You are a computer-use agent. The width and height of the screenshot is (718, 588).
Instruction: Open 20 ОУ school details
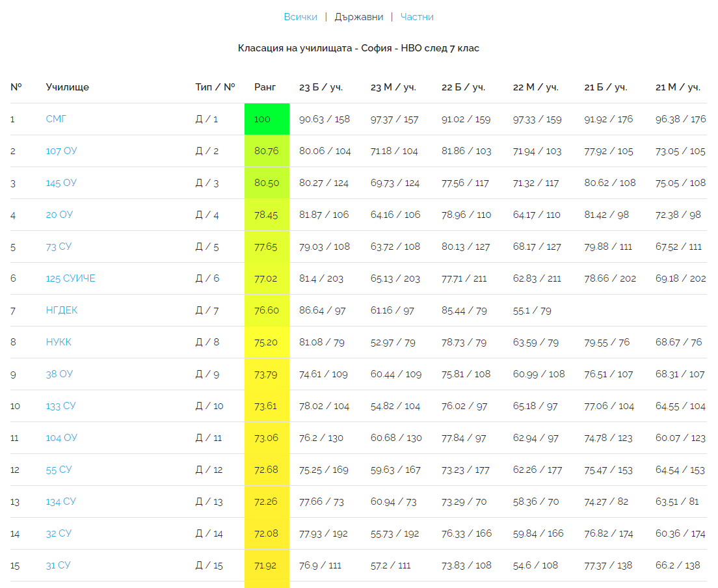pos(59,215)
